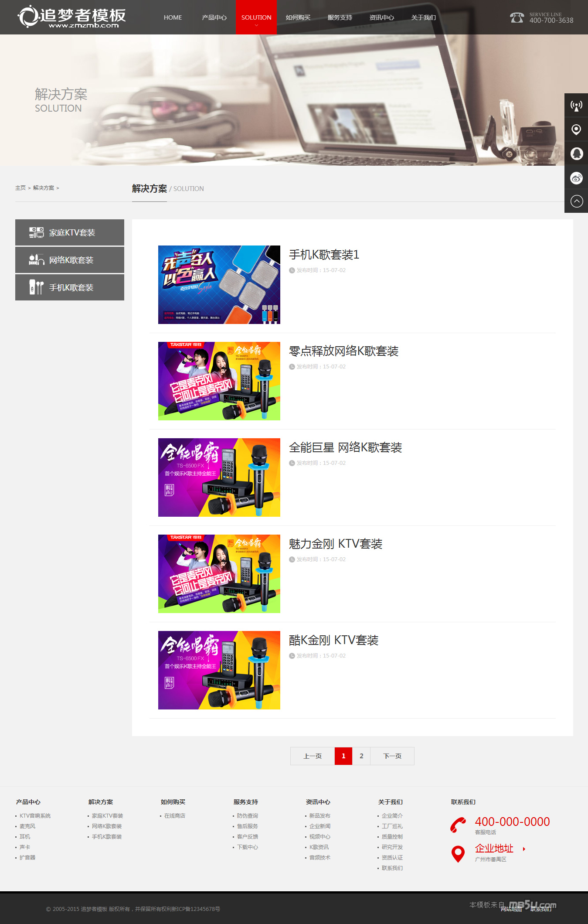Click the location pin icon in right sidebar
This screenshot has height=924, width=588.
pyautogui.click(x=576, y=130)
